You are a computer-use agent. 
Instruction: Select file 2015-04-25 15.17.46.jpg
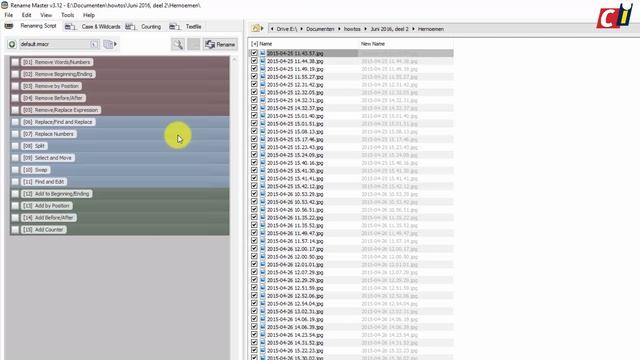tap(295, 140)
